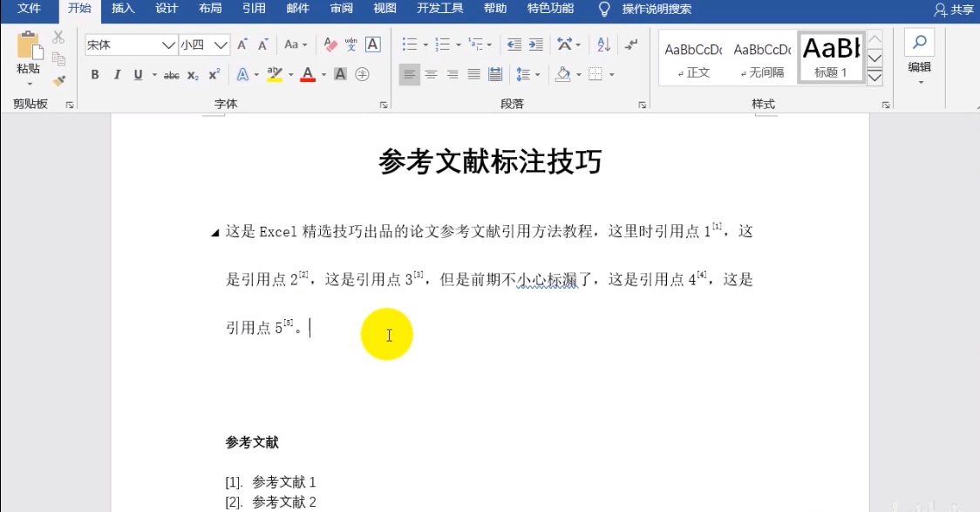Toggle strikethrough formatting

click(x=171, y=75)
